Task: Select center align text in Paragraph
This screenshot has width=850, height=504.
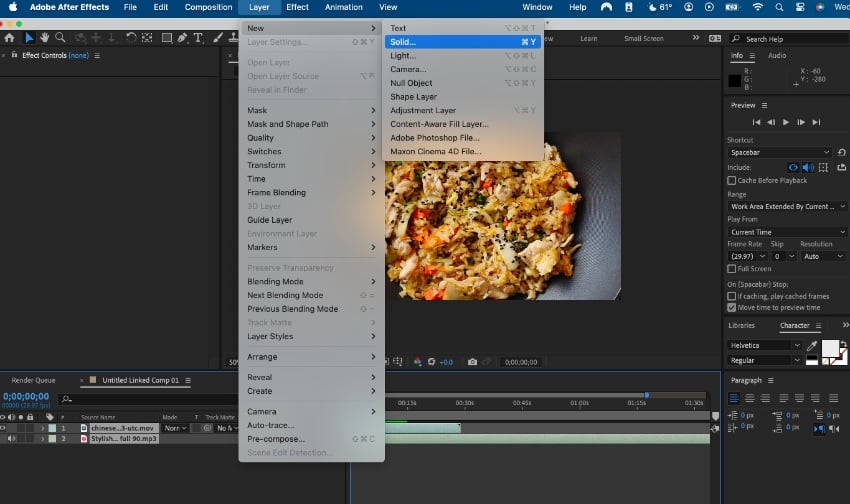Action: click(749, 398)
